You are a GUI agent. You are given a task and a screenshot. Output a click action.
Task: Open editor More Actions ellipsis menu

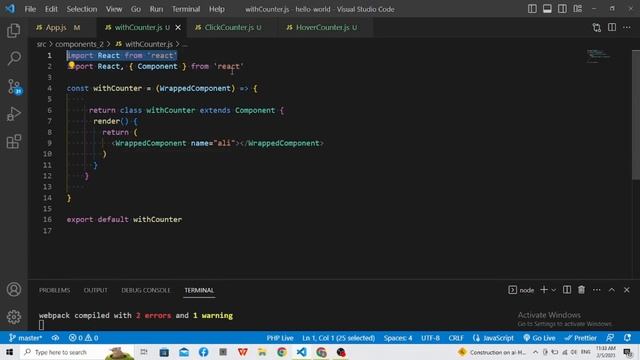click(627, 27)
